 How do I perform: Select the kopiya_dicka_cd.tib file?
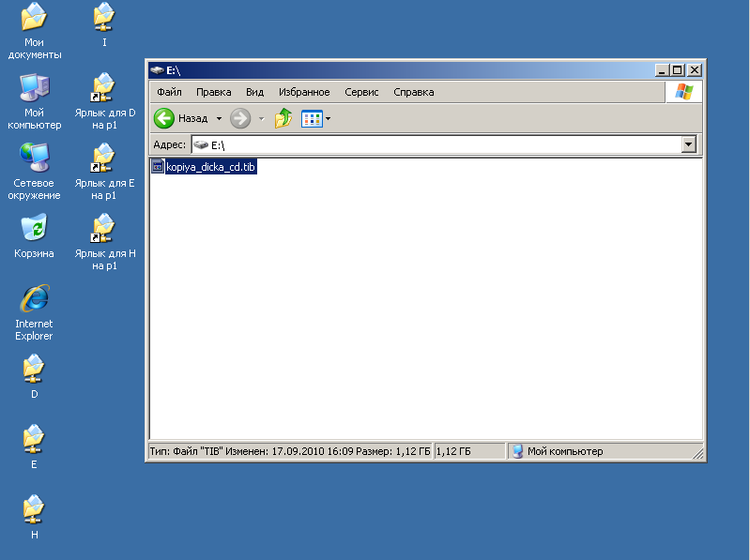pyautogui.click(x=209, y=167)
